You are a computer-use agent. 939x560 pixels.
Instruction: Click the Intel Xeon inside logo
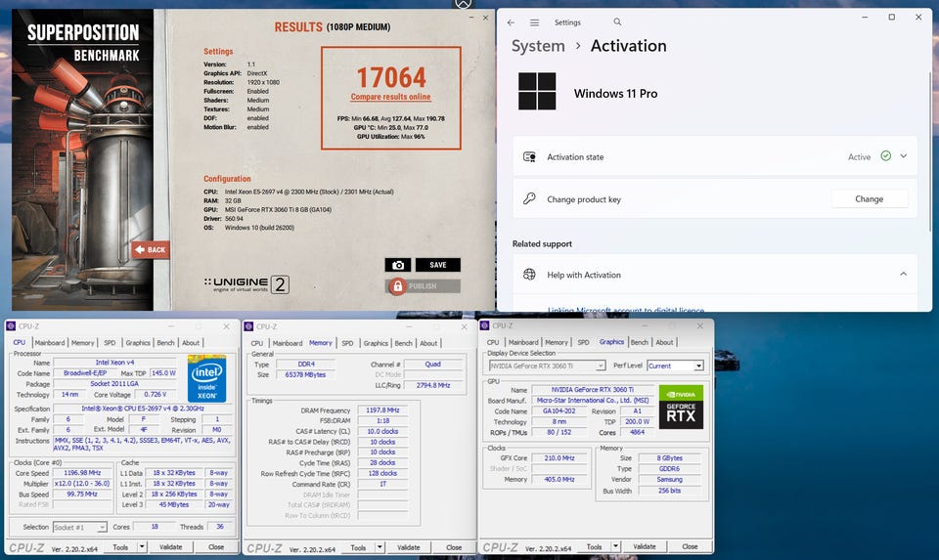206,378
